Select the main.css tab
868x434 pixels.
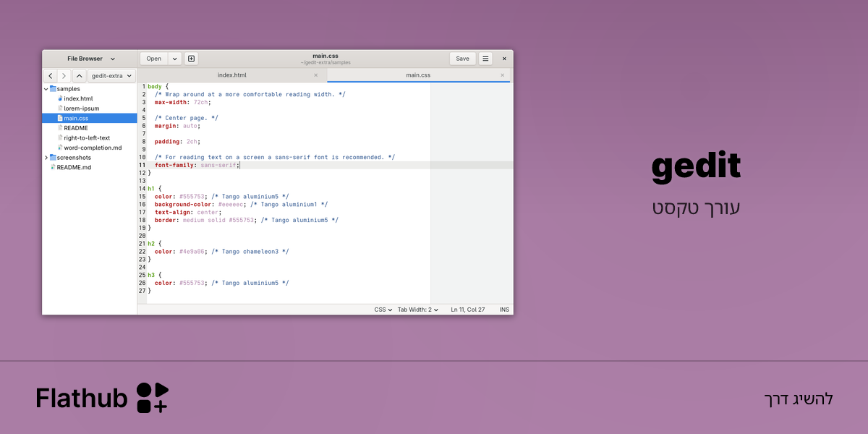point(418,75)
